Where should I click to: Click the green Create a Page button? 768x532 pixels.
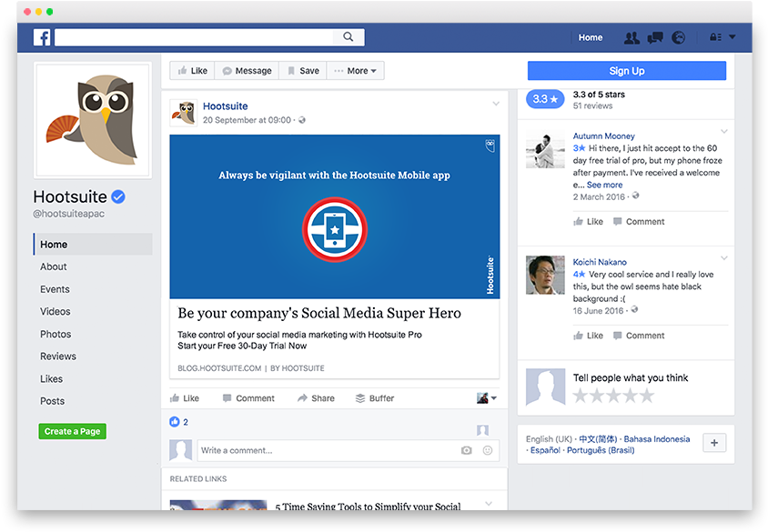72,431
